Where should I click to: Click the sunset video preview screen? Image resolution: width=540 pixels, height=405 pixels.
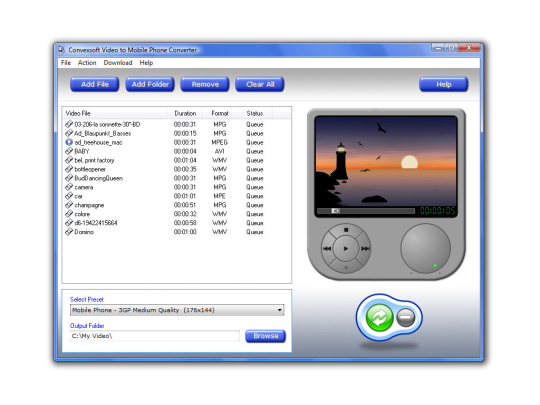(x=386, y=161)
